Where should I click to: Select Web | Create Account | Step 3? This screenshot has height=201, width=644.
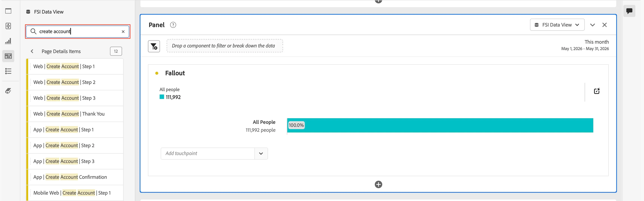[75, 98]
